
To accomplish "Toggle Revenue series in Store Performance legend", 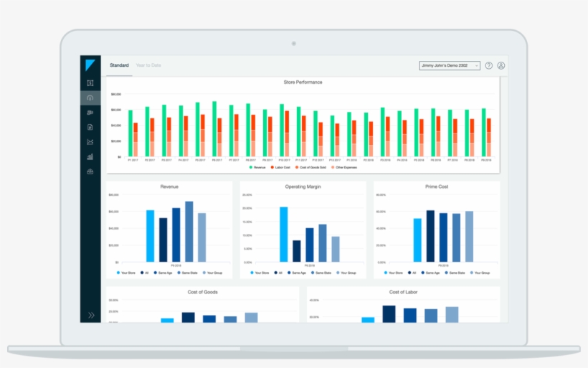I will tap(259, 167).
